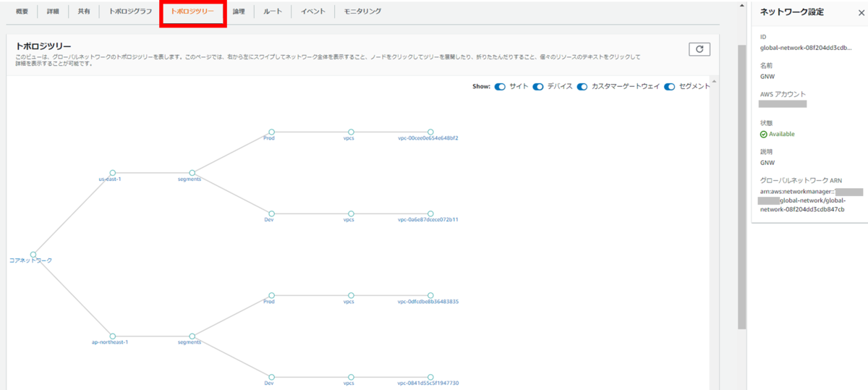Toggle the デバイス show switch
The width and height of the screenshot is (868, 390).
pos(538,86)
